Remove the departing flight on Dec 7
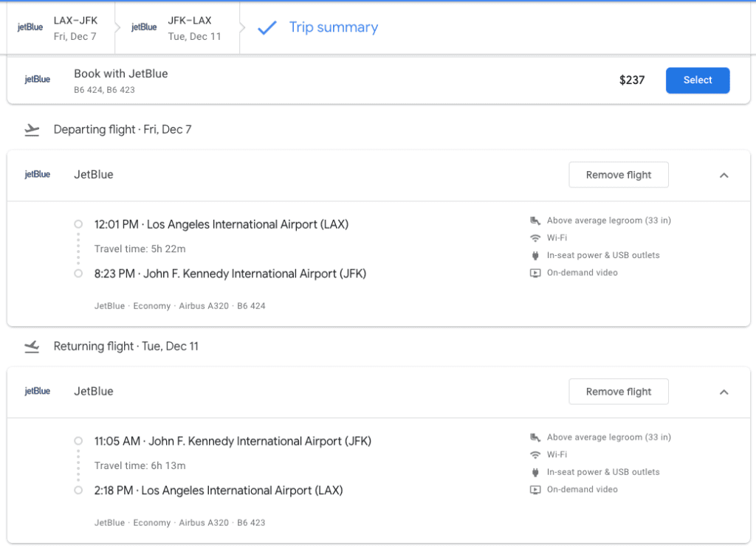This screenshot has width=756, height=551. pos(618,175)
